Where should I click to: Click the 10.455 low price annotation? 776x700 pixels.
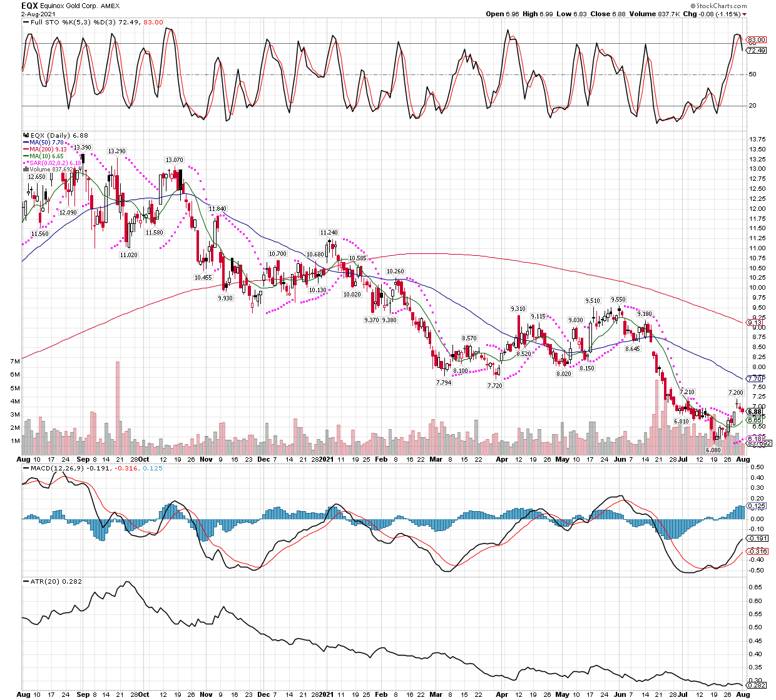pos(203,278)
